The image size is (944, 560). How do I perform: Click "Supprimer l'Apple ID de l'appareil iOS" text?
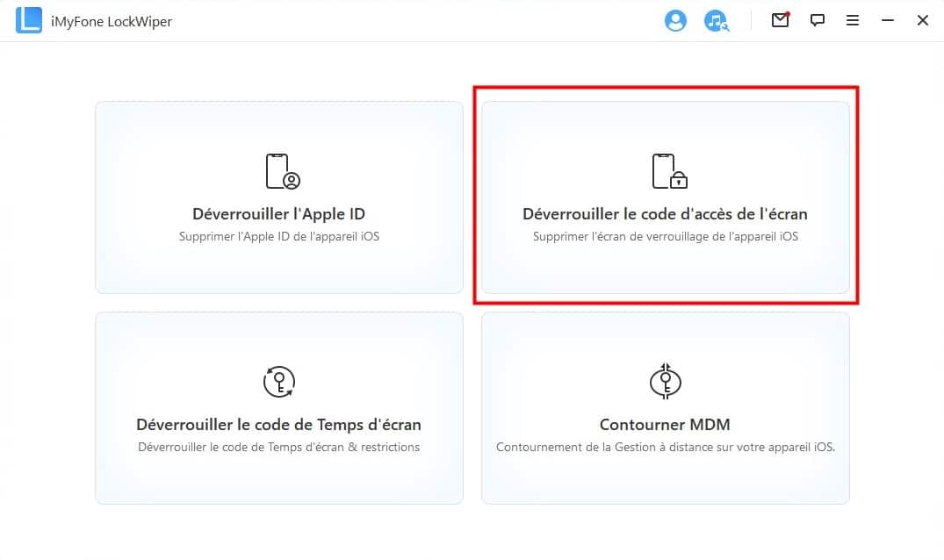pos(278,236)
